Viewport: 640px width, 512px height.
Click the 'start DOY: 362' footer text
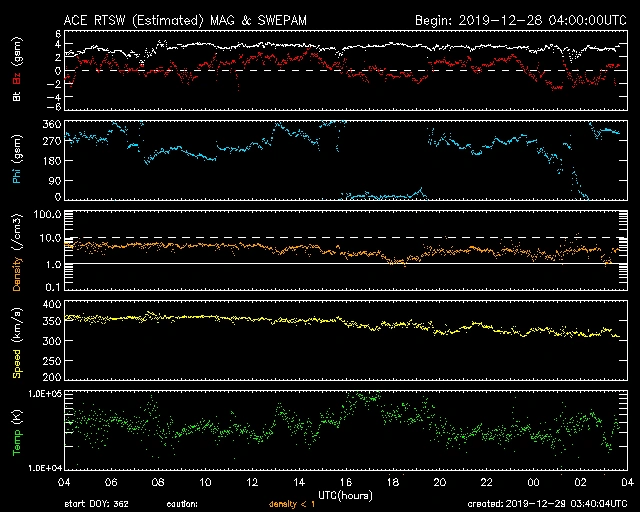coord(96,504)
